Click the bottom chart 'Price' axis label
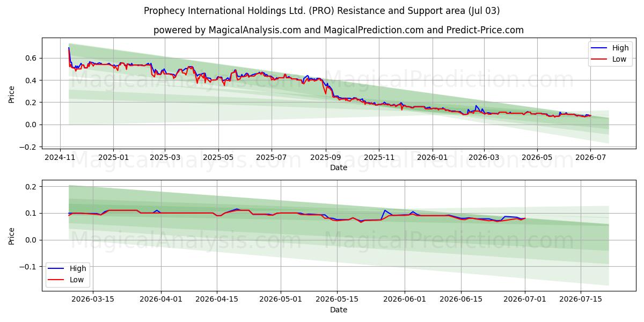 point(12,236)
